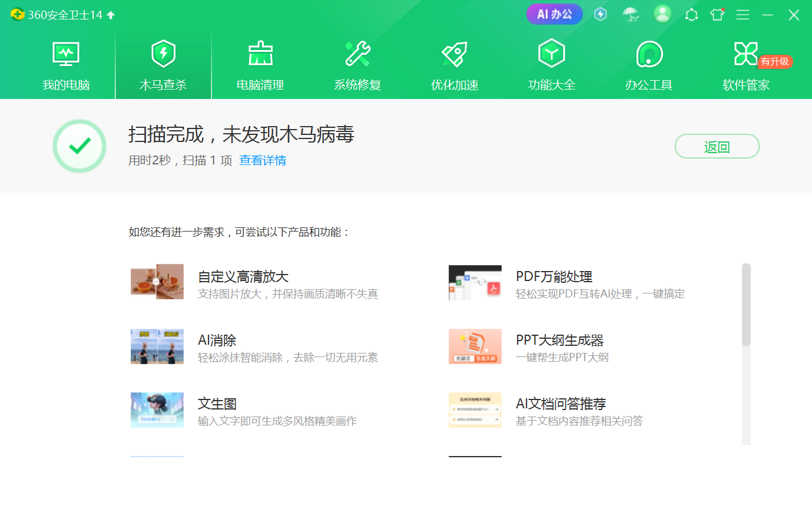The width and height of the screenshot is (812, 512).
Task: Click the 办公工具 icon
Action: tap(649, 54)
